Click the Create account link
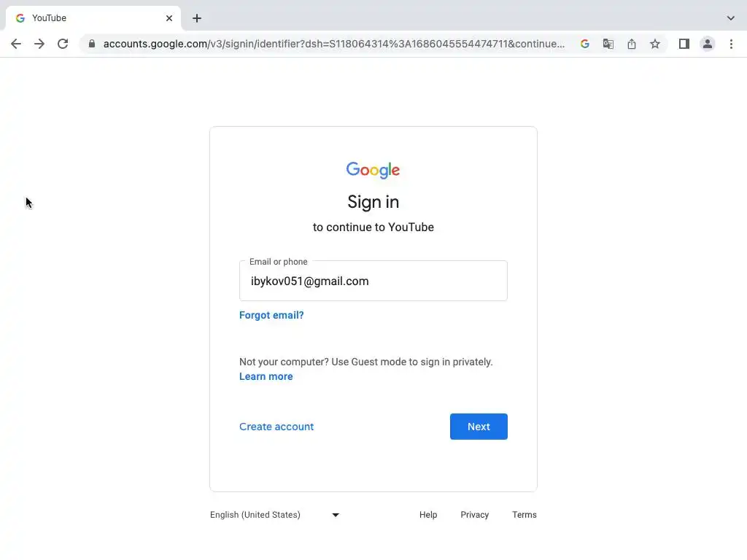747x560 pixels. [x=276, y=427]
